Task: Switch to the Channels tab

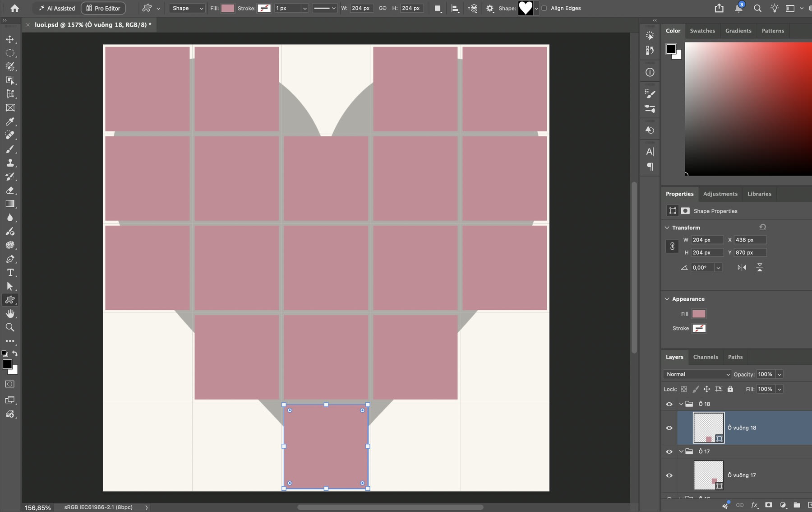Action: click(706, 357)
